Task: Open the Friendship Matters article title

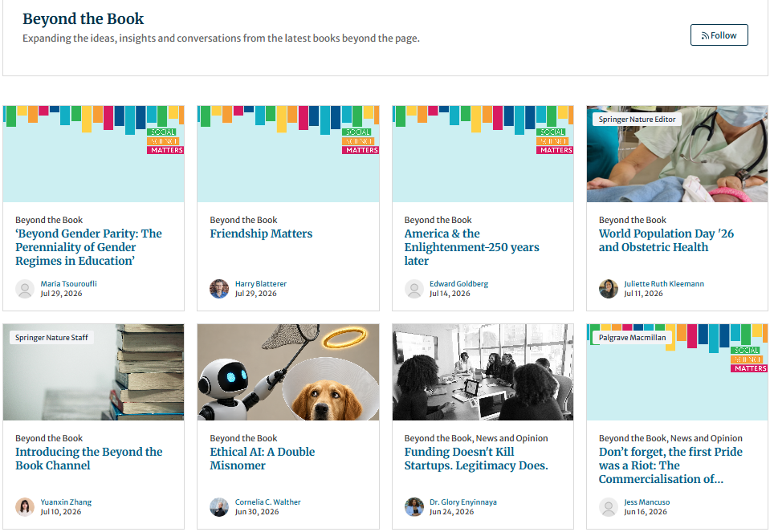Action: pyautogui.click(x=261, y=234)
